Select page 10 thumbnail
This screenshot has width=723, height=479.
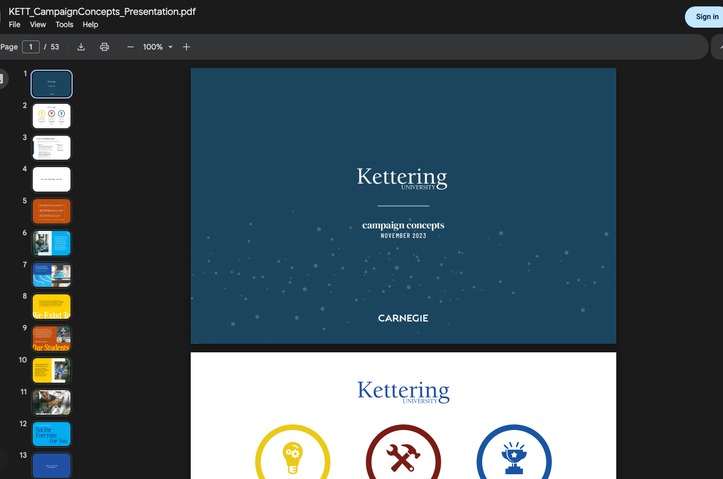tap(52, 370)
